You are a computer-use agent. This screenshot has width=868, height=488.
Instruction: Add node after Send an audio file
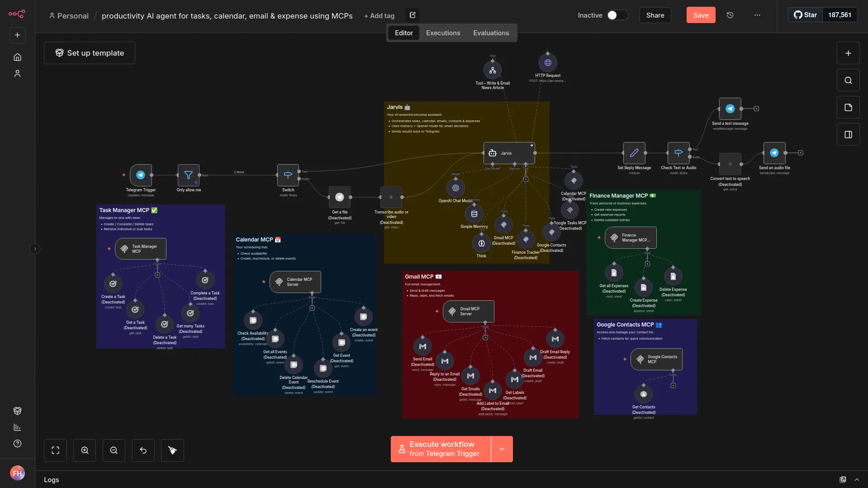click(x=801, y=153)
